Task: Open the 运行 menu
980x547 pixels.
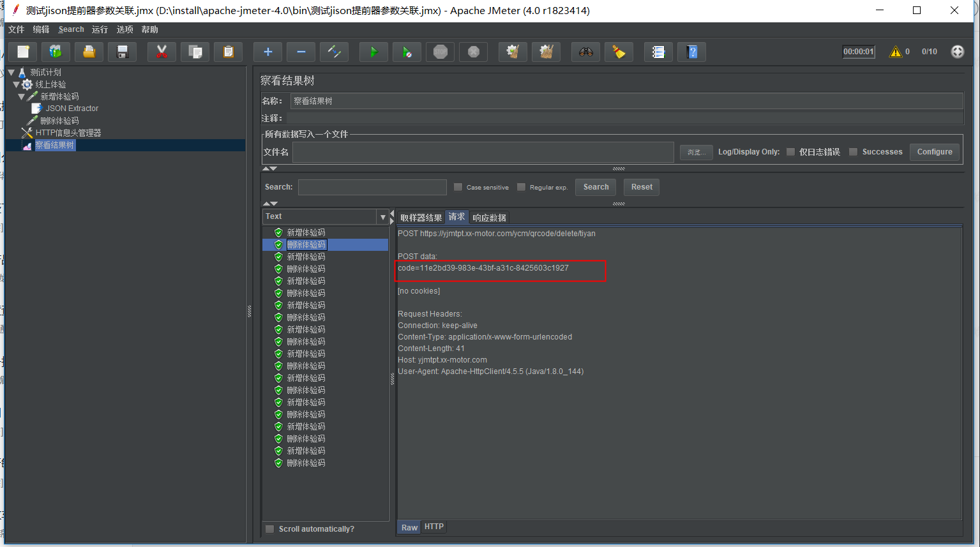Action: pos(100,29)
